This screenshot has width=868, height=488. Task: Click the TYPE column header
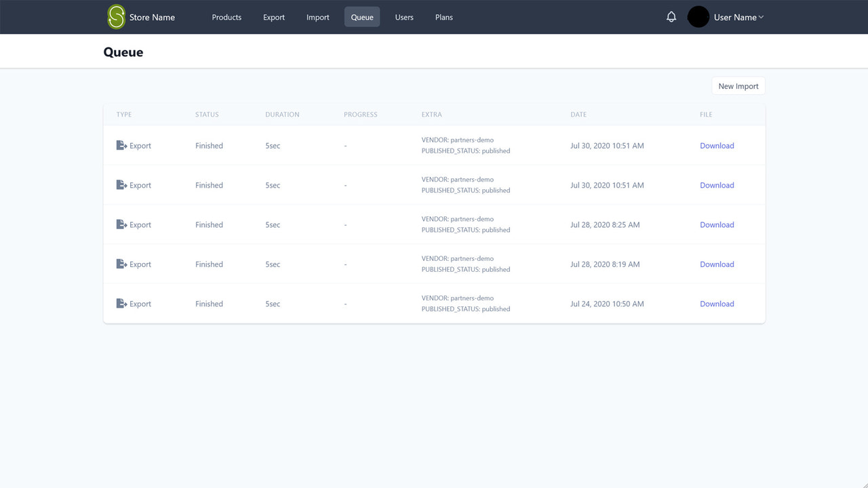coord(124,115)
